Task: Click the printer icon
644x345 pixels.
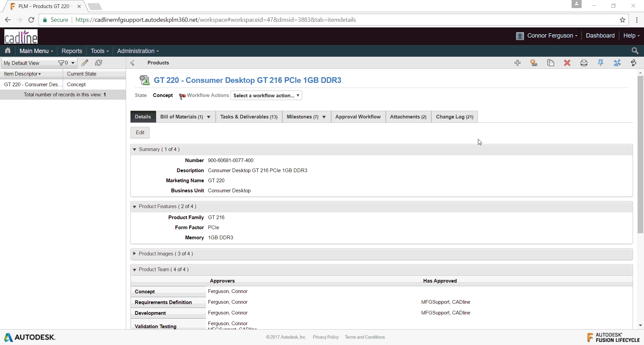Action: [x=584, y=63]
